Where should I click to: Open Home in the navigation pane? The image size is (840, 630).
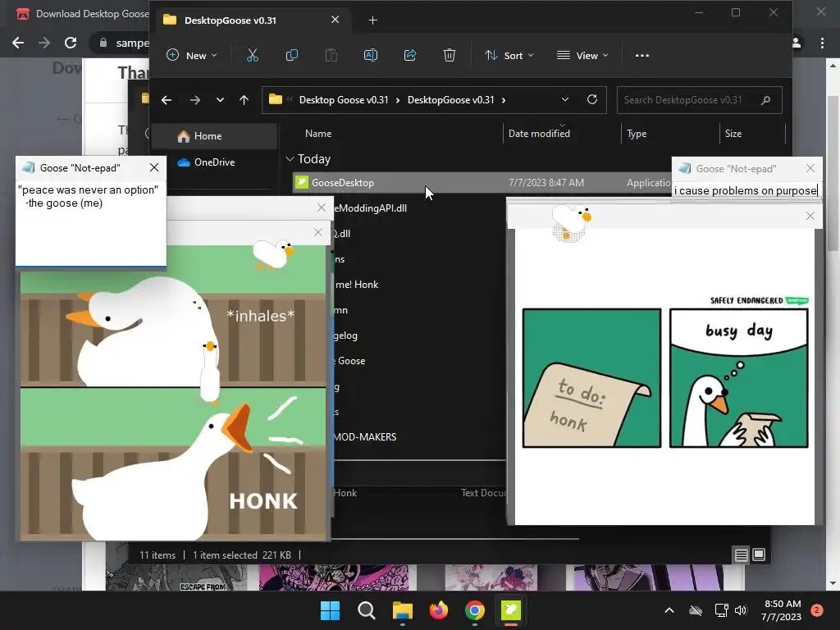tap(214, 136)
